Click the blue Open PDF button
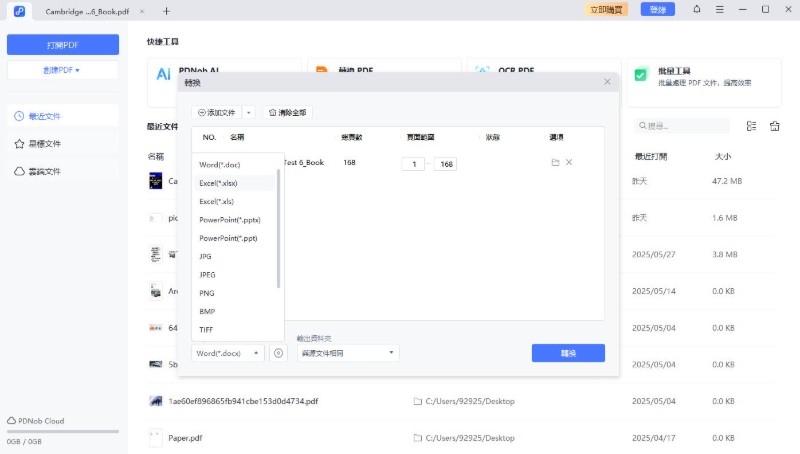Screen dimensions: 800x454 63,45
